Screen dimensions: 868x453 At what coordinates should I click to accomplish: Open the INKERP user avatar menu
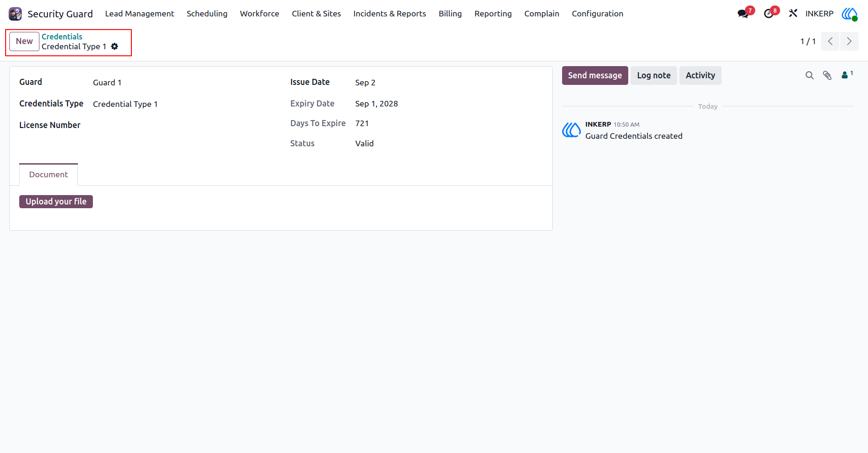849,14
